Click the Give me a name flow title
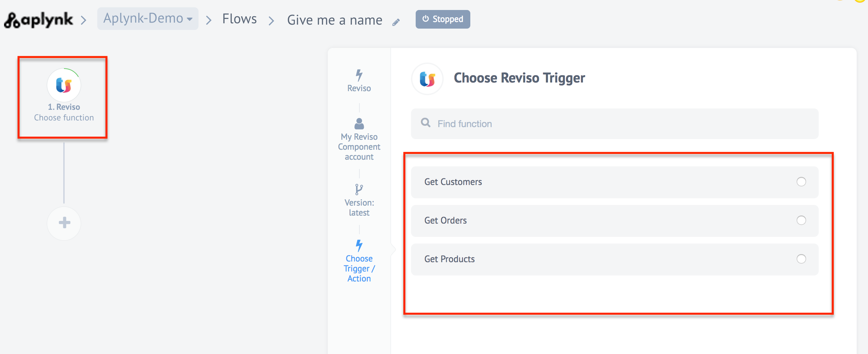Screen dimensions: 868x354 pos(334,20)
